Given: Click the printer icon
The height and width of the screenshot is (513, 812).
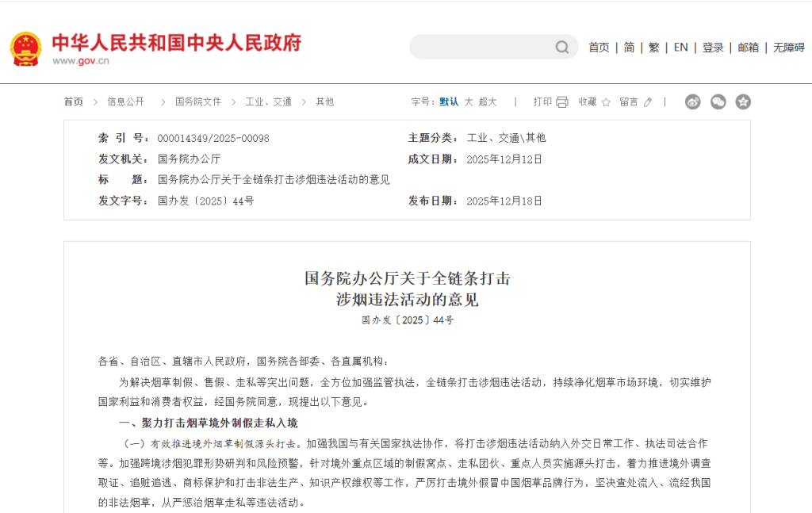Looking at the screenshot, I should point(562,102).
